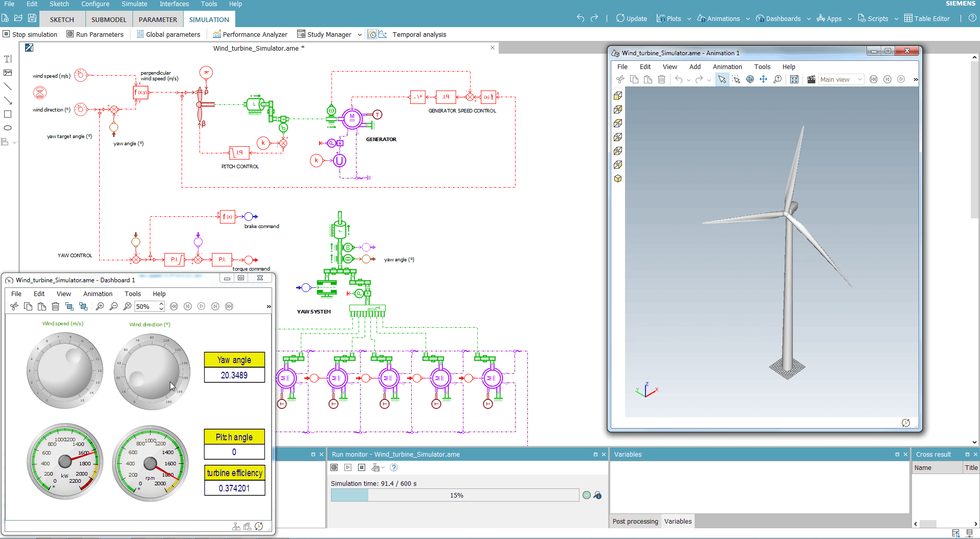Click the Wind speed knob on dashboard
980x539 pixels.
coord(64,371)
